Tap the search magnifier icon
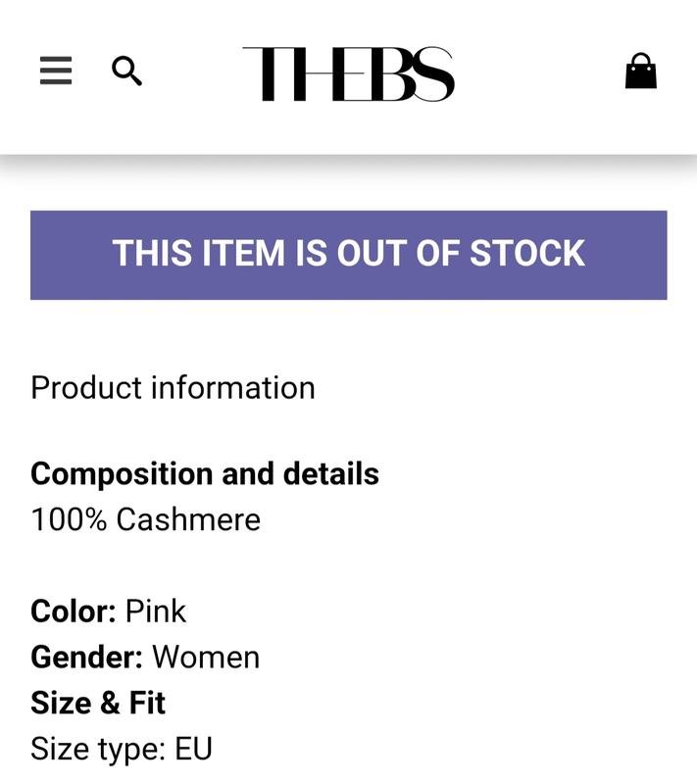Screen dimensions: 697x784 click(126, 71)
